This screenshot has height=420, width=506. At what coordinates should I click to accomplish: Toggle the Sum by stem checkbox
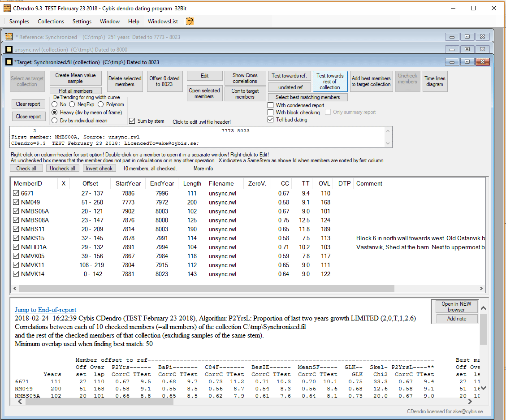(132, 121)
